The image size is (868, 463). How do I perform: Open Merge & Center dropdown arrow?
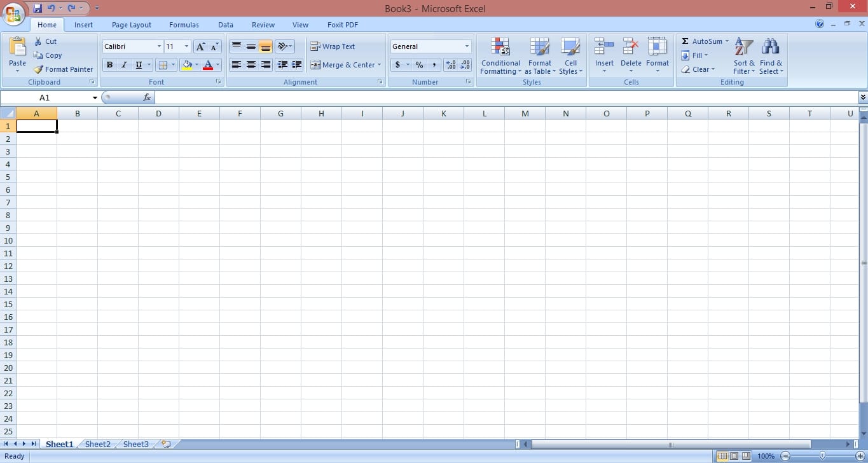tap(379, 65)
